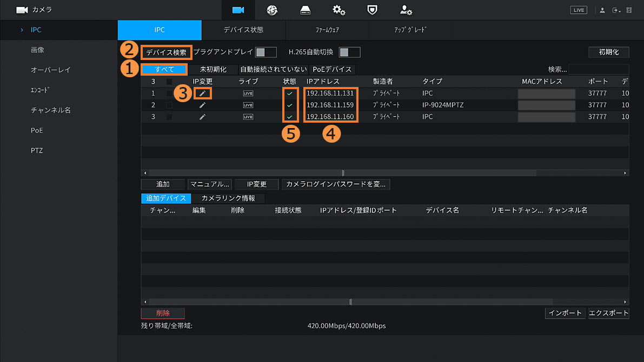Click the エクスポート button
644x362 pixels.
pyautogui.click(x=608, y=313)
